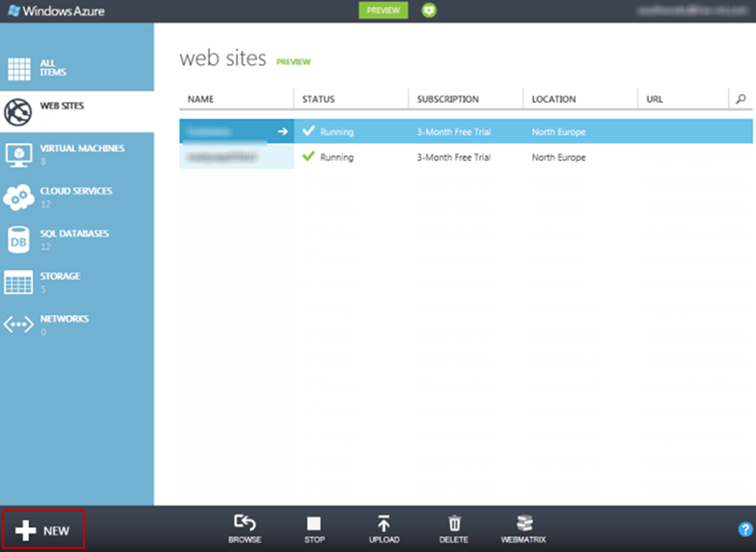This screenshot has width=756, height=552.
Task: Open the Networks icon in the sidebar
Action: 18,325
